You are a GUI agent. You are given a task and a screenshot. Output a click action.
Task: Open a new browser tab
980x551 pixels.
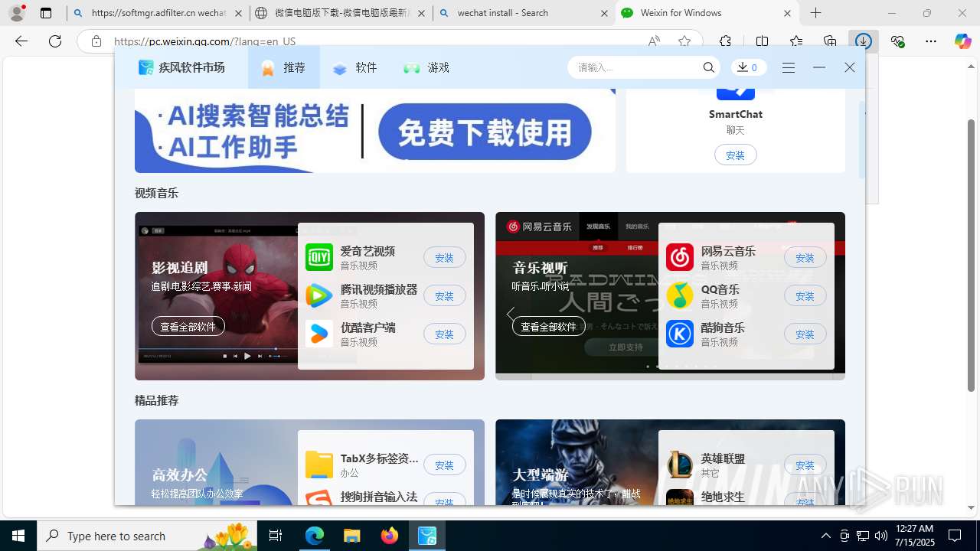coord(816,13)
